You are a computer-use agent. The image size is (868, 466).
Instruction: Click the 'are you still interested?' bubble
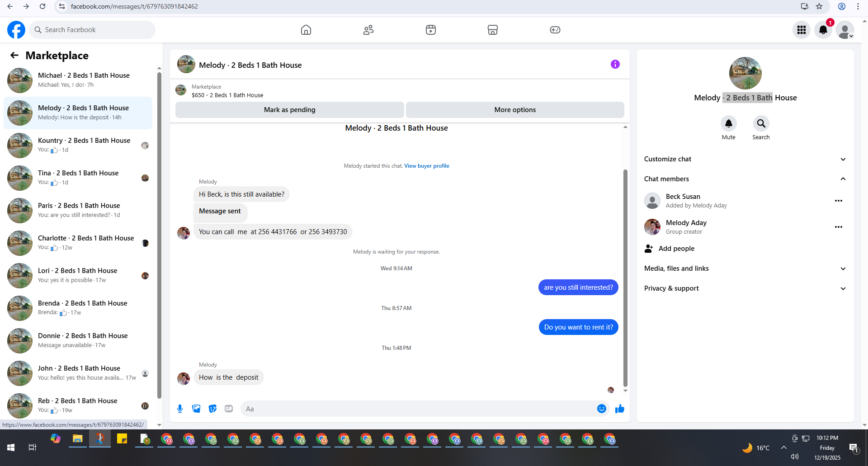(x=578, y=287)
